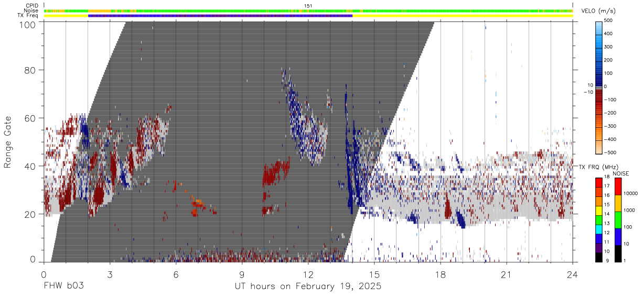
Task: Pick the light blue top of velocity colorbar
Action: 599,29
